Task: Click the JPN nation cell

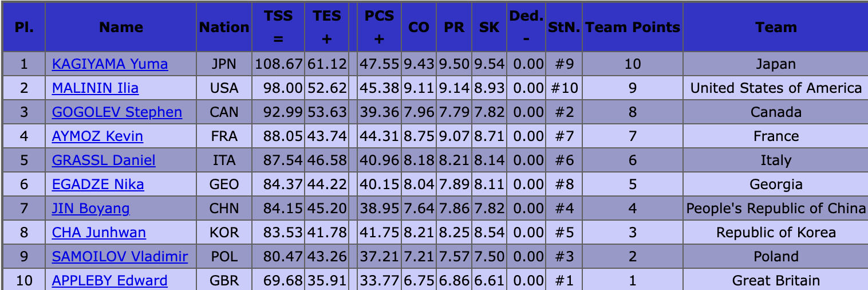Action: point(224,64)
